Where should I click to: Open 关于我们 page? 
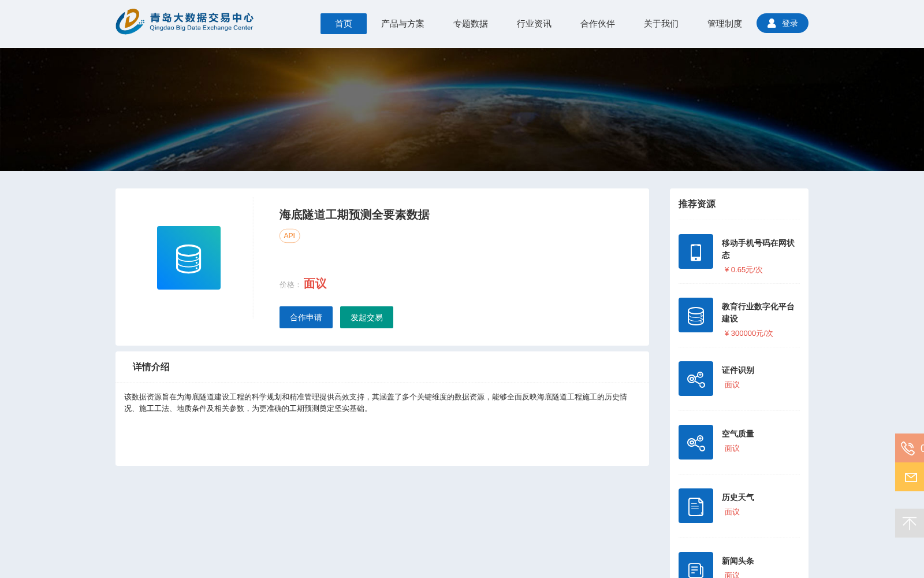click(661, 24)
